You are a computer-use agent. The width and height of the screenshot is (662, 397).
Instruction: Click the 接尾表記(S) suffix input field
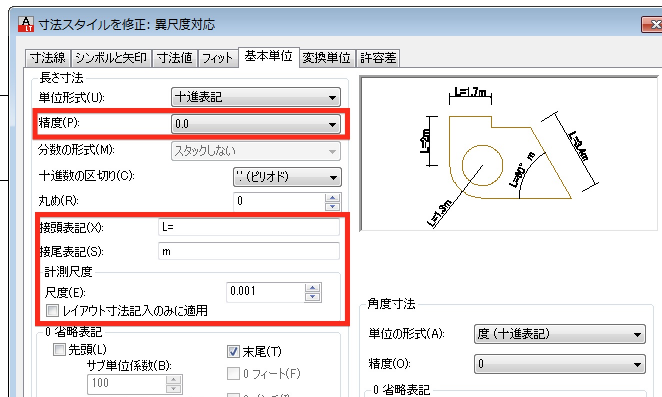click(x=249, y=251)
